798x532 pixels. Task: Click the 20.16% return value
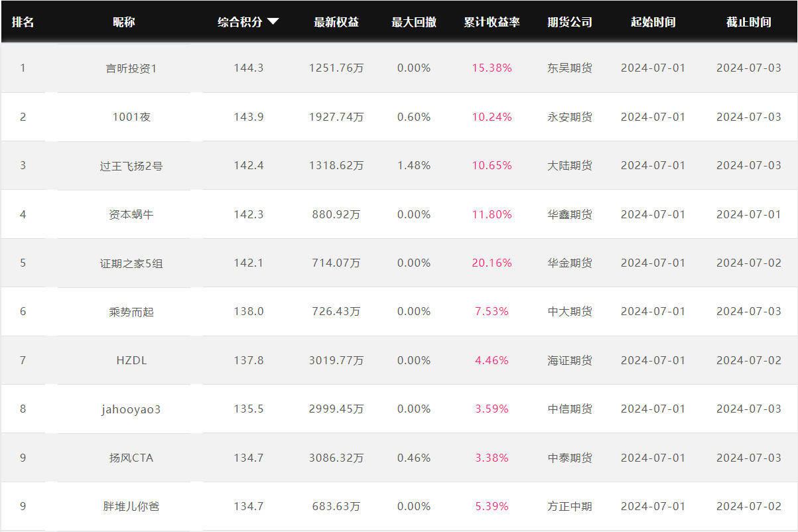[x=492, y=263]
